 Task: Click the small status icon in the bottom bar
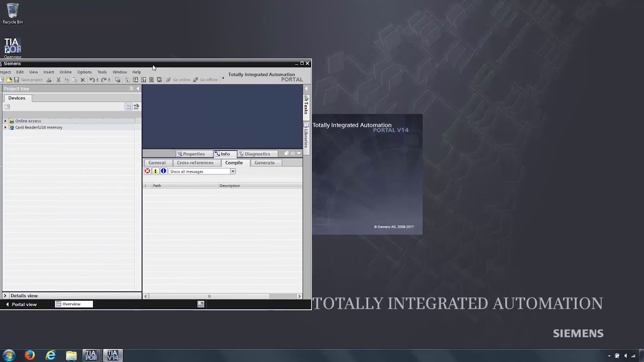201,304
